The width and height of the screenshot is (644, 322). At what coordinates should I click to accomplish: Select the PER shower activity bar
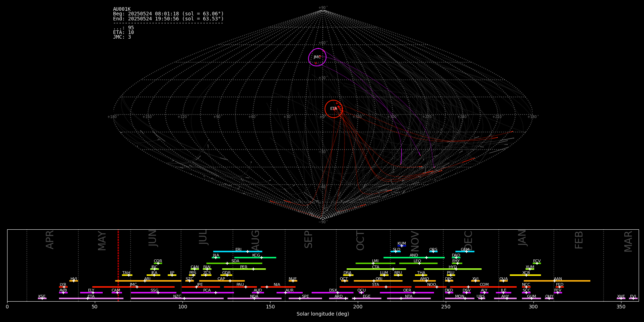244,269
